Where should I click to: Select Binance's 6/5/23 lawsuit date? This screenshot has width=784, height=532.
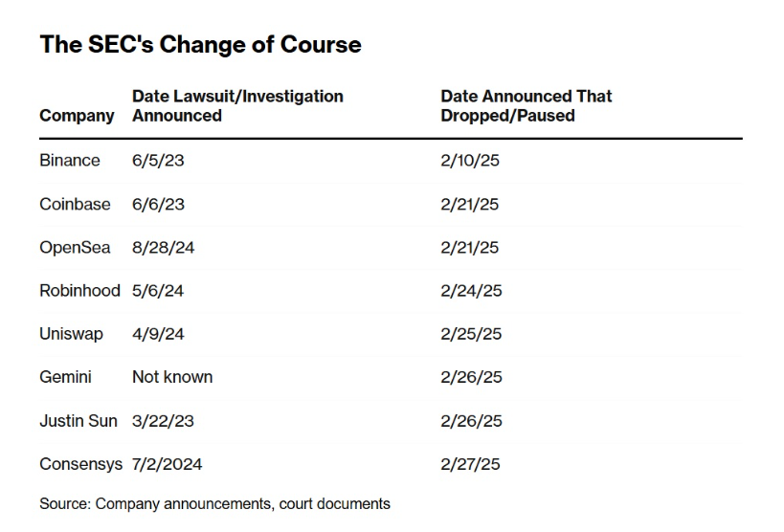(x=158, y=161)
